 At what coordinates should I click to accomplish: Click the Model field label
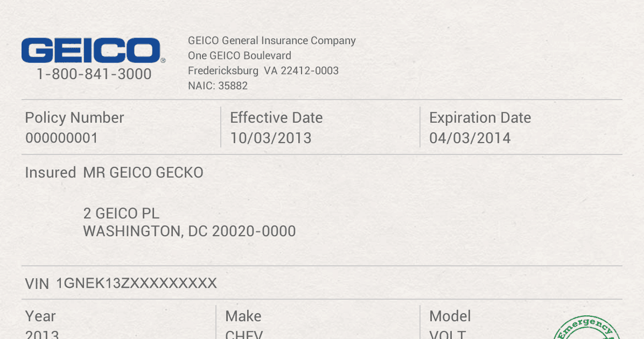tap(450, 316)
